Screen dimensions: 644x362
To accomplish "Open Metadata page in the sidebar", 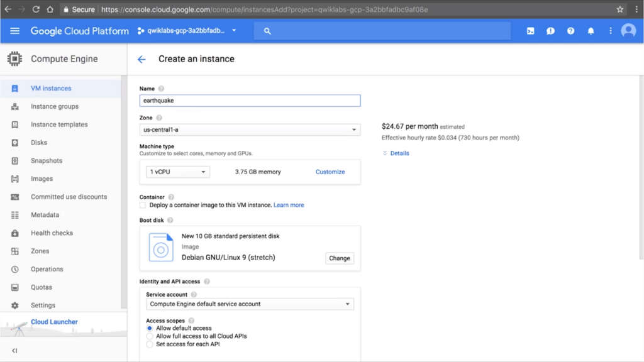I will (x=45, y=215).
